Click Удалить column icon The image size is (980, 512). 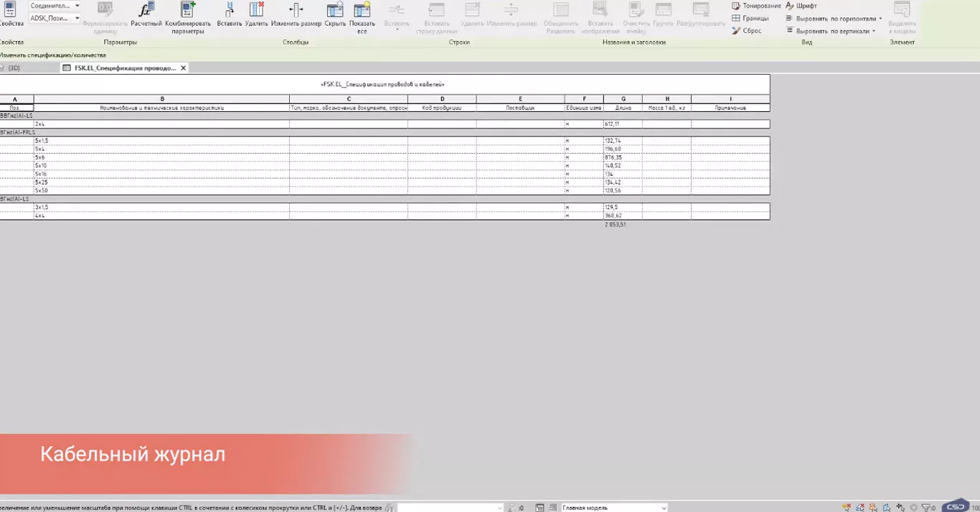[256, 11]
